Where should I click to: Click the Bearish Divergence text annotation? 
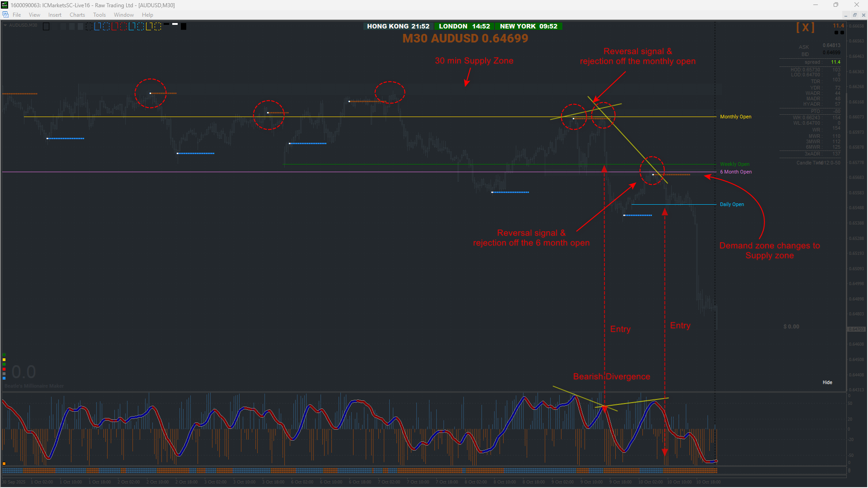[611, 376]
